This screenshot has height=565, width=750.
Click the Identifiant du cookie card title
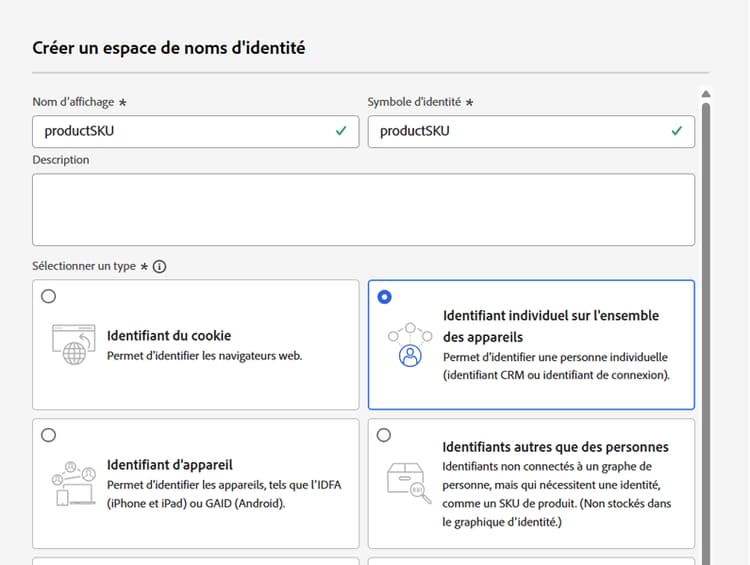coord(169,336)
